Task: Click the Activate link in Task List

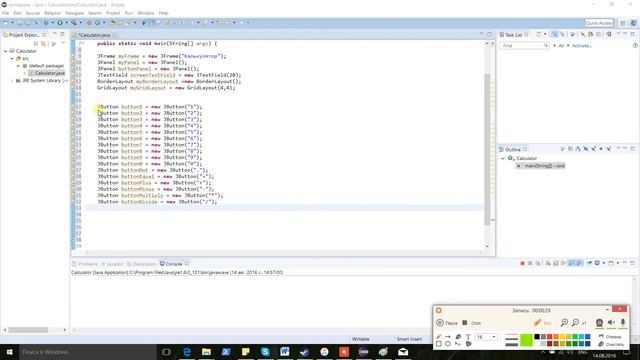Action: [582, 46]
